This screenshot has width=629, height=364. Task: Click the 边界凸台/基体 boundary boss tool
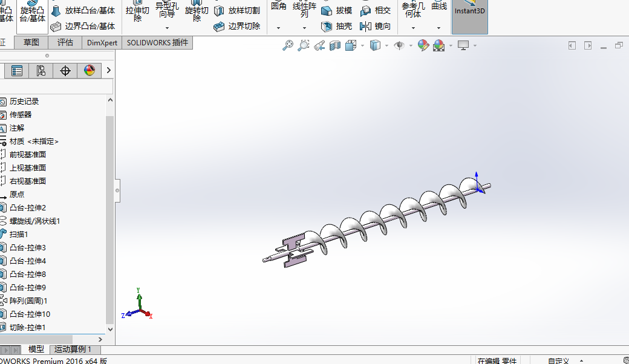(x=83, y=26)
